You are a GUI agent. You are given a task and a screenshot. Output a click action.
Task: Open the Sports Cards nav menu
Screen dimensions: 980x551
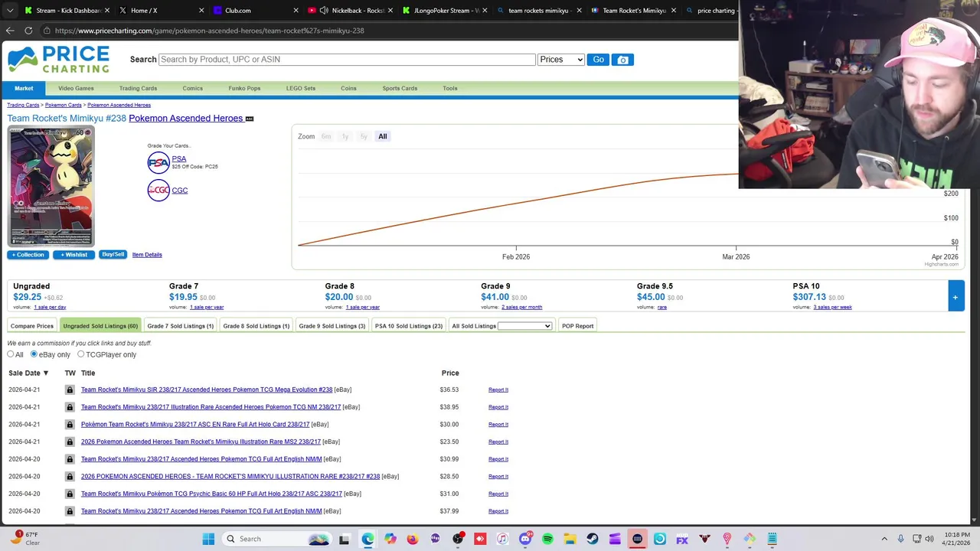[400, 89]
